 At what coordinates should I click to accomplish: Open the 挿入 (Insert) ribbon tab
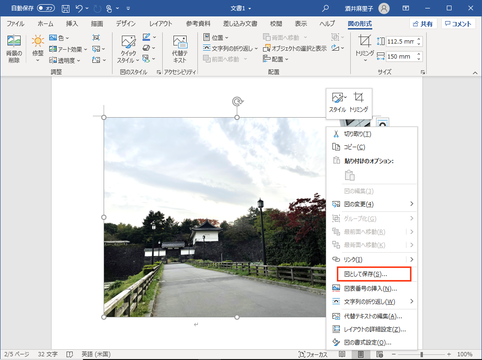72,24
